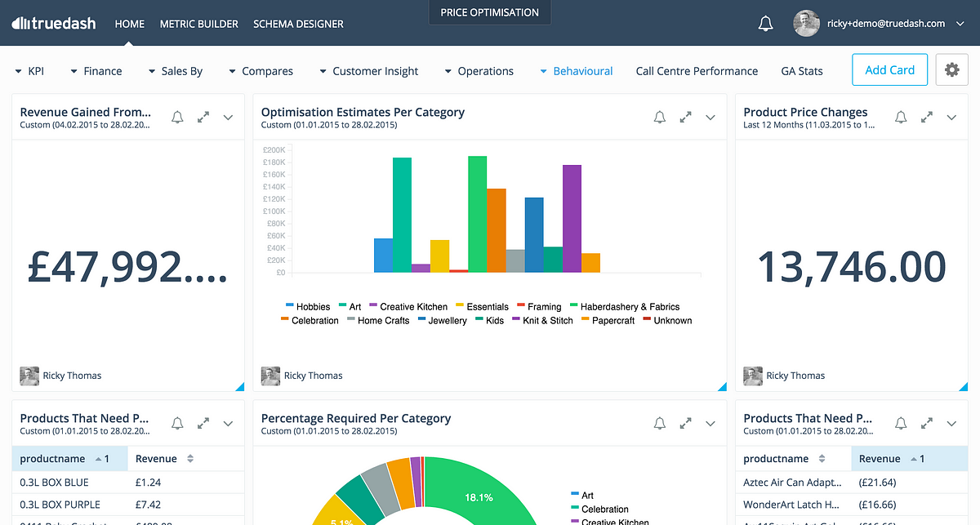The image size is (980, 525).
Task: Toggle Haberdashery & Fabrics legend entry
Action: tap(625, 307)
